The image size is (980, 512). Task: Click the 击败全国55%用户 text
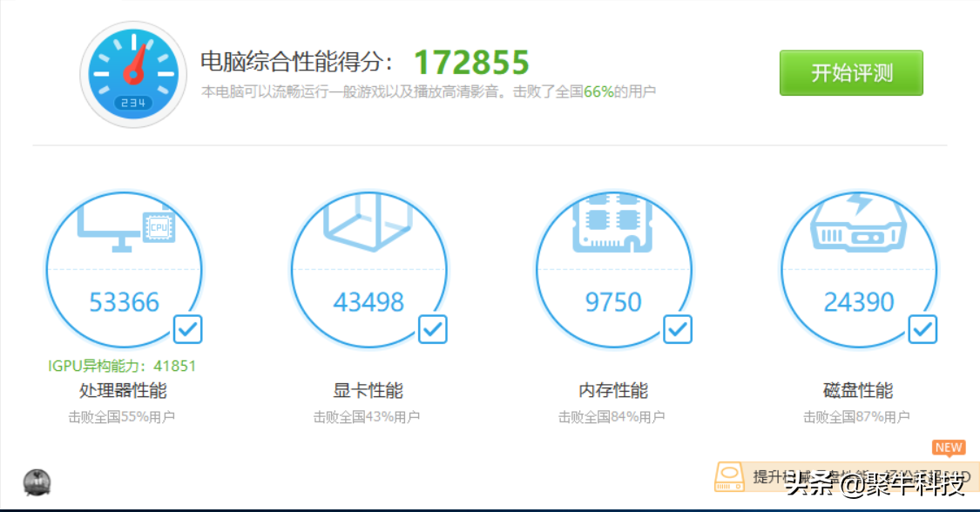[x=122, y=417]
